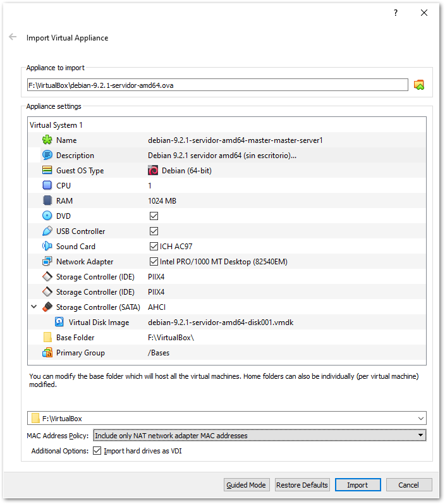Click the Guest OS Type label

(x=80, y=171)
